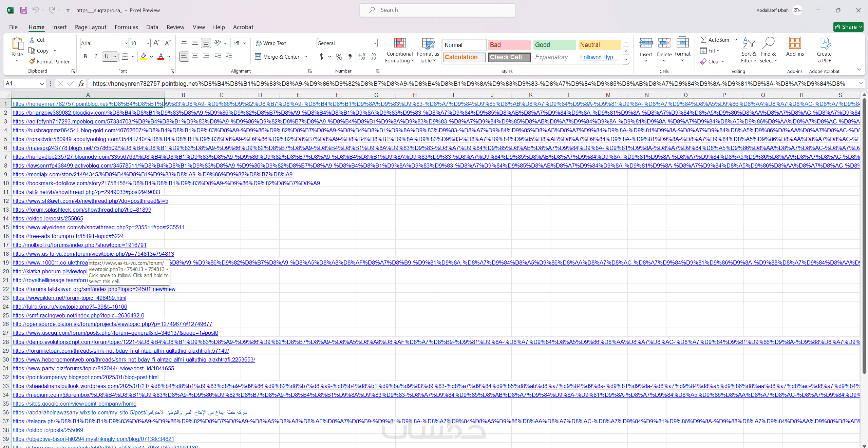Toggle Underline formatting
This screenshot has height=448, width=868.
tap(107, 57)
